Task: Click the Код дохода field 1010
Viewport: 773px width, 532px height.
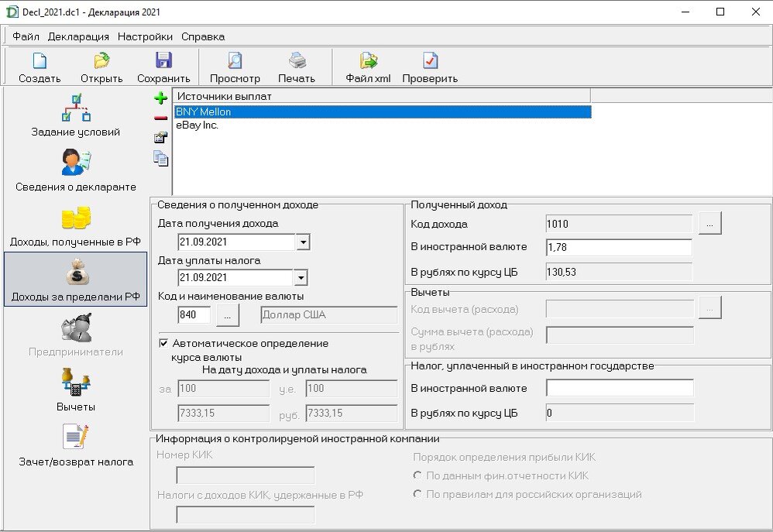Action: click(619, 224)
